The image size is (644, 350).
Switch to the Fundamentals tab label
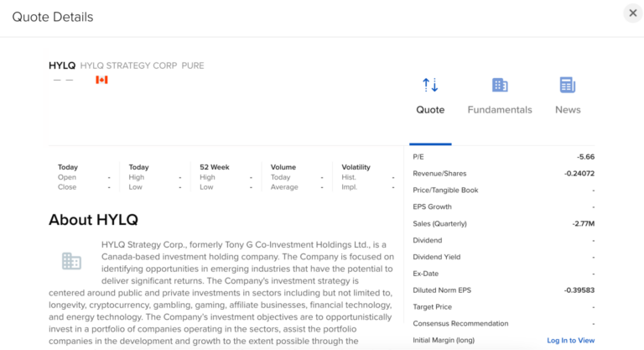pyautogui.click(x=500, y=110)
